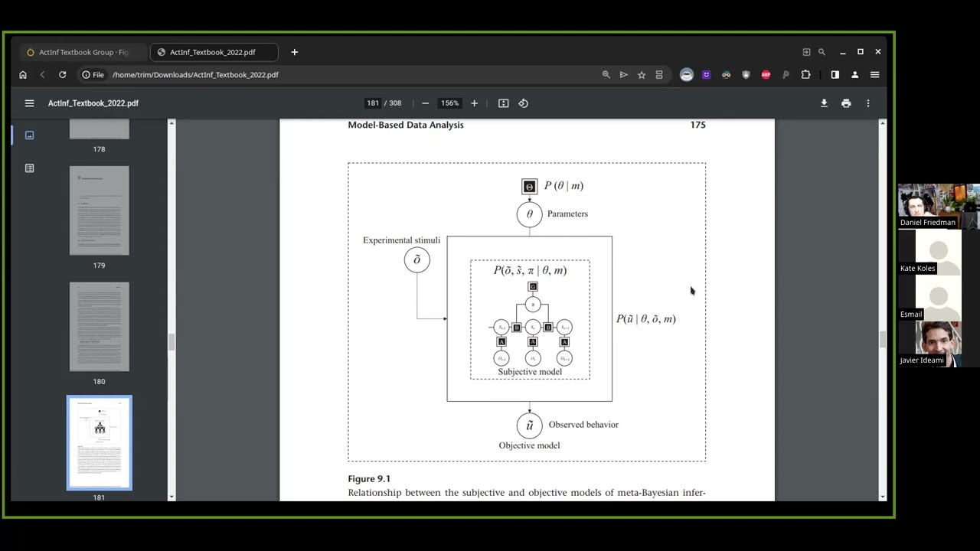Open the Chrome main menu
Screen dimensions: 980x551
(874, 75)
